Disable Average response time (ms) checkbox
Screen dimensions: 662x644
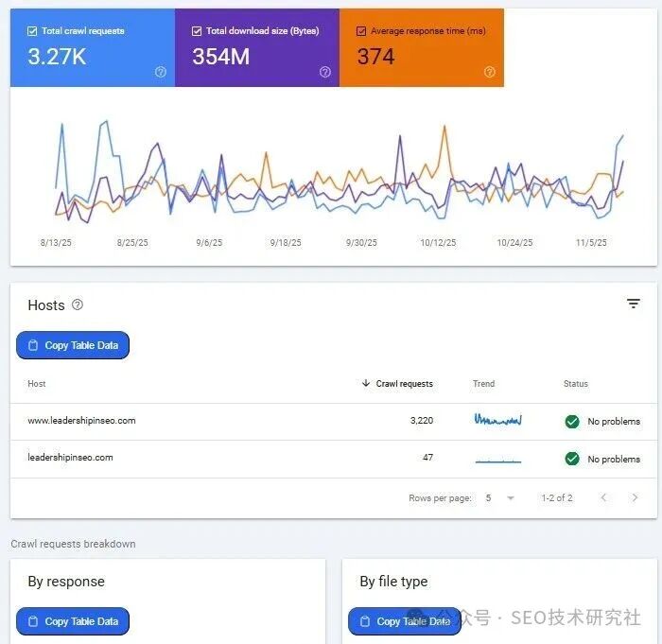361,31
